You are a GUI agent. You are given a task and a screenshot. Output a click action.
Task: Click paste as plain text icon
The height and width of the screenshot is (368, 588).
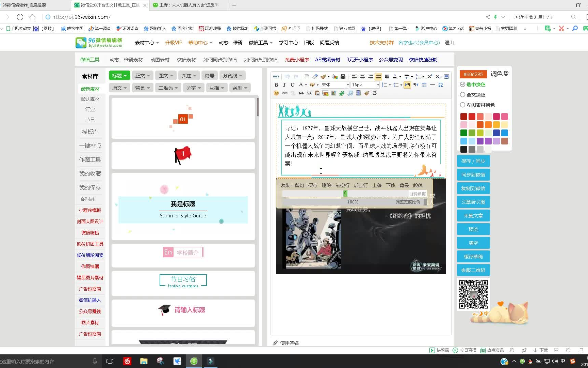317,93
